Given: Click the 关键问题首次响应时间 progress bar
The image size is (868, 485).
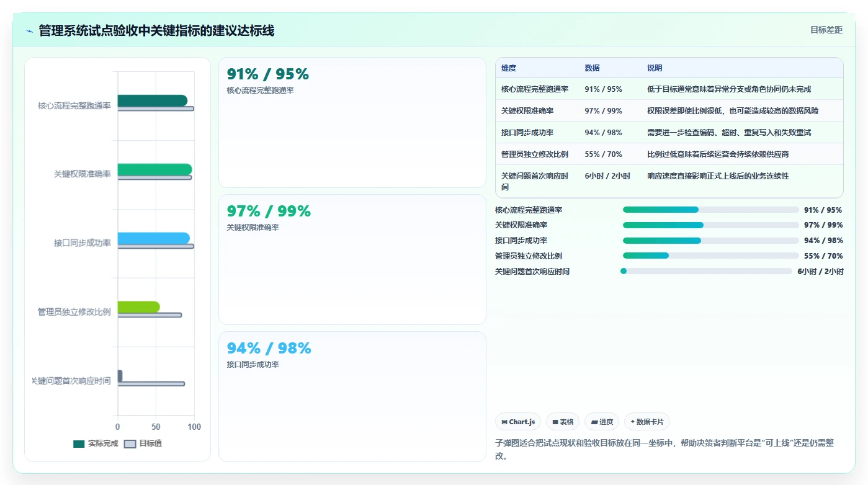Looking at the screenshot, I should pyautogui.click(x=706, y=271).
